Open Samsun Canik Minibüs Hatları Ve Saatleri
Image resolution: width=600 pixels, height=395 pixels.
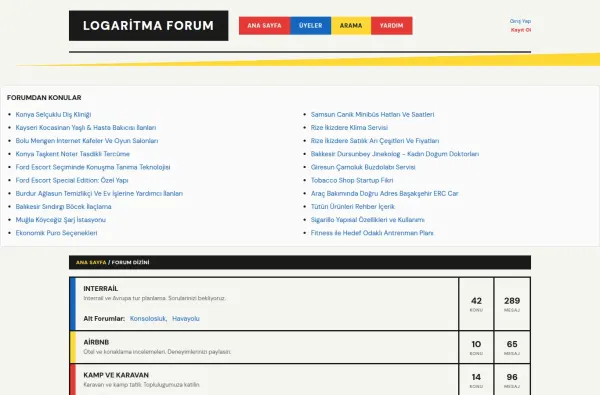372,114
